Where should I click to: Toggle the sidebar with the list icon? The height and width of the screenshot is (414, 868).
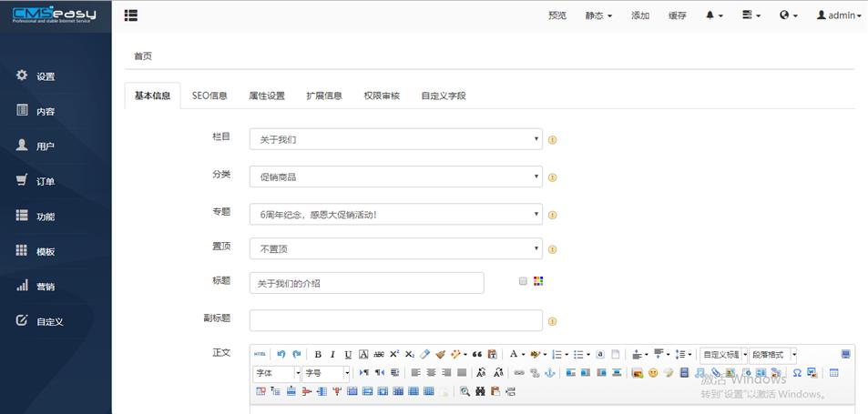tap(131, 15)
